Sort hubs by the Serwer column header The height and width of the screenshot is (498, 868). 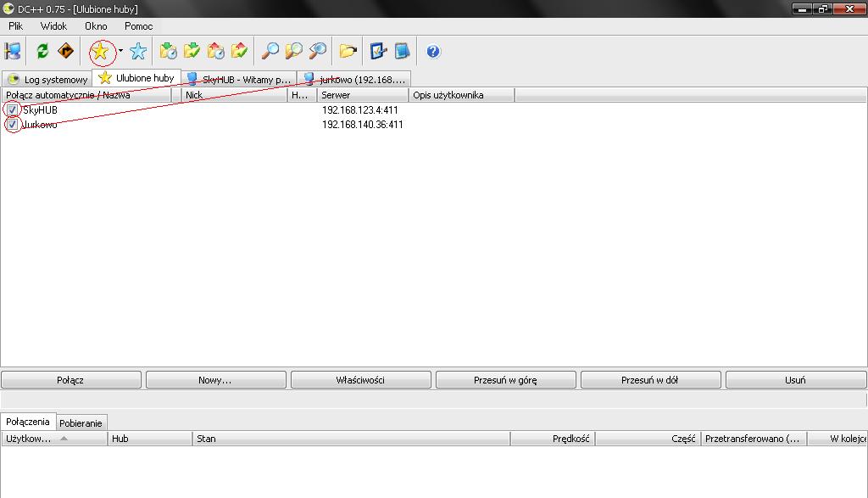[x=336, y=95]
